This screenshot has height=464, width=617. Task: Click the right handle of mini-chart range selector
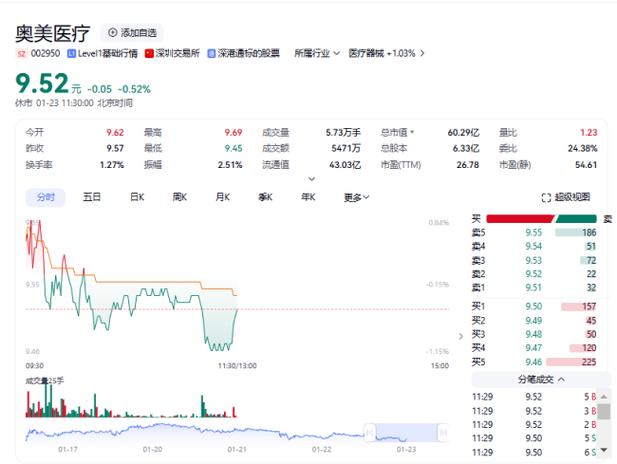[443, 433]
